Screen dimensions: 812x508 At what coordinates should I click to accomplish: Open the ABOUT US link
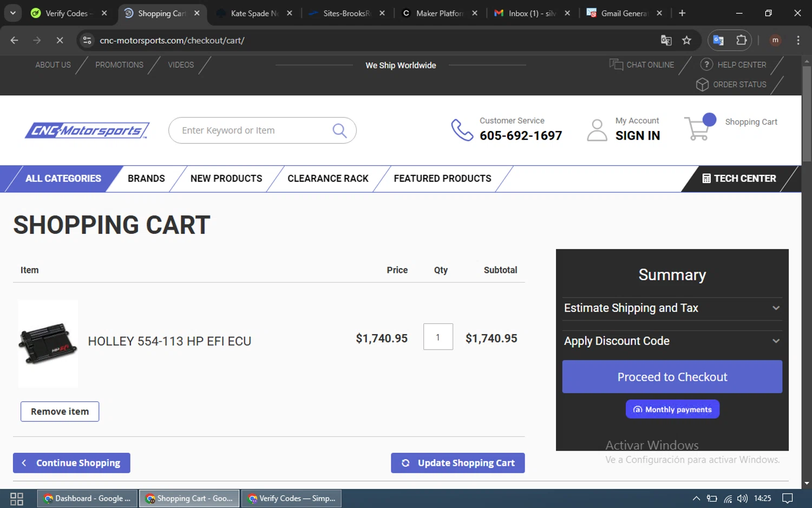(x=53, y=65)
